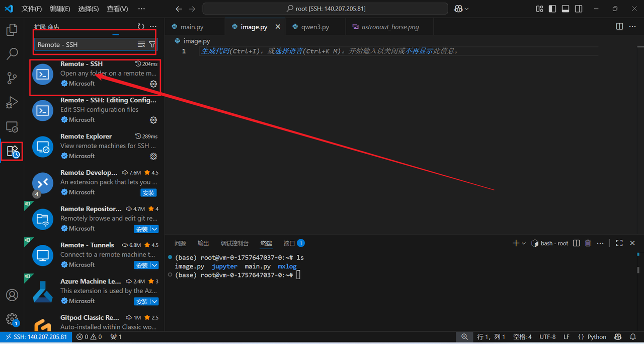Switch to 调试控制台 panel tab
The width and height of the screenshot is (644, 344).
pyautogui.click(x=235, y=243)
